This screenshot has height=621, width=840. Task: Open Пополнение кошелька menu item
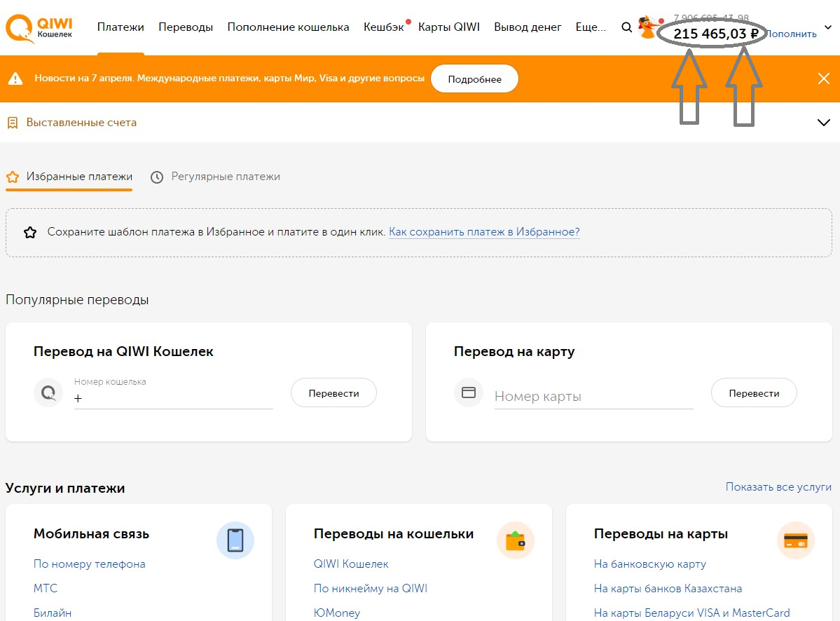(x=288, y=27)
